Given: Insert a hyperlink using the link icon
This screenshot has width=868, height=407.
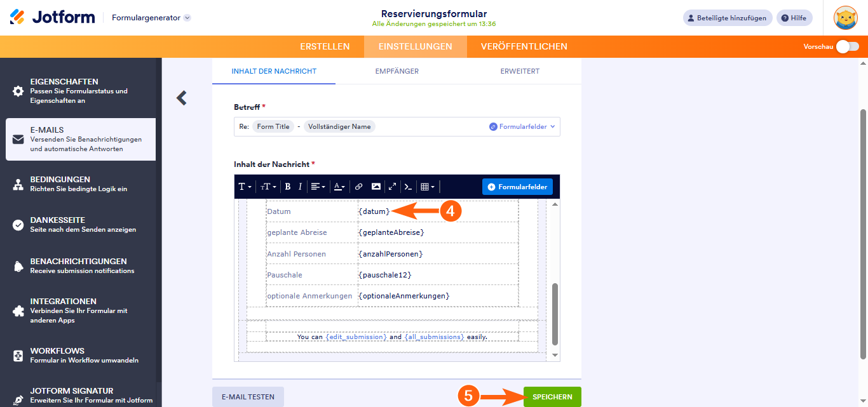Looking at the screenshot, I should [358, 187].
